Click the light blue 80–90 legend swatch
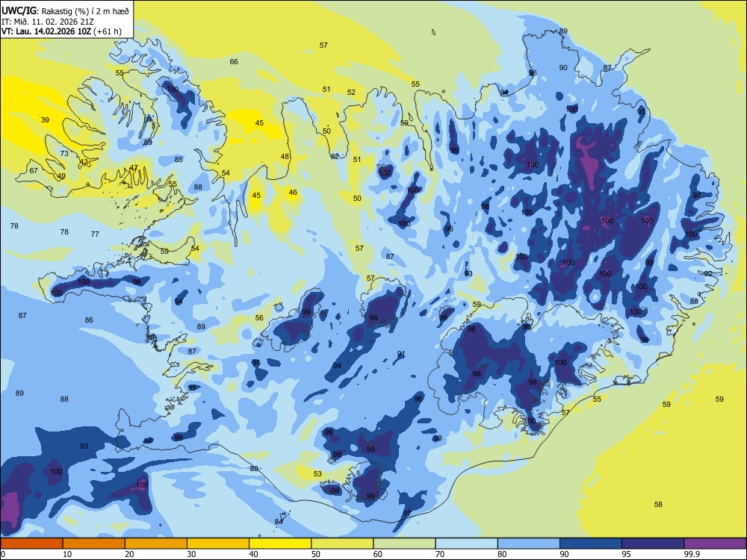This screenshot has height=560, width=747. tap(529, 544)
